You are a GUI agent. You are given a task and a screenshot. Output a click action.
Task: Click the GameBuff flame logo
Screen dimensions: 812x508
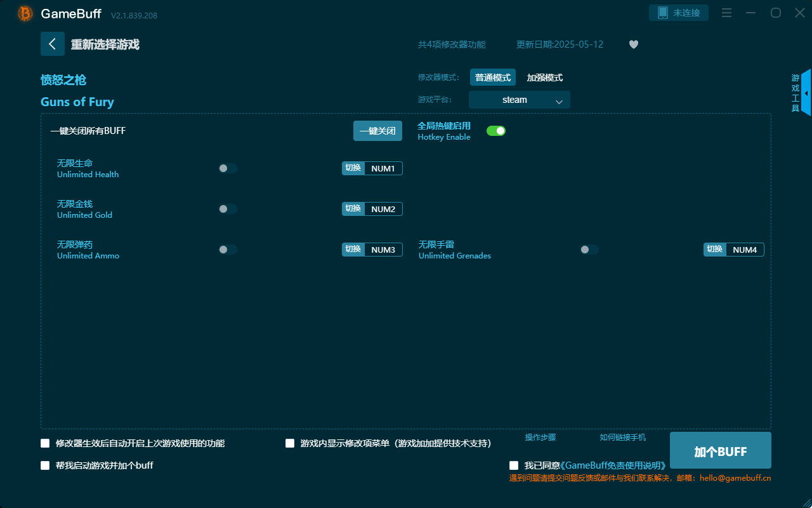pos(25,13)
